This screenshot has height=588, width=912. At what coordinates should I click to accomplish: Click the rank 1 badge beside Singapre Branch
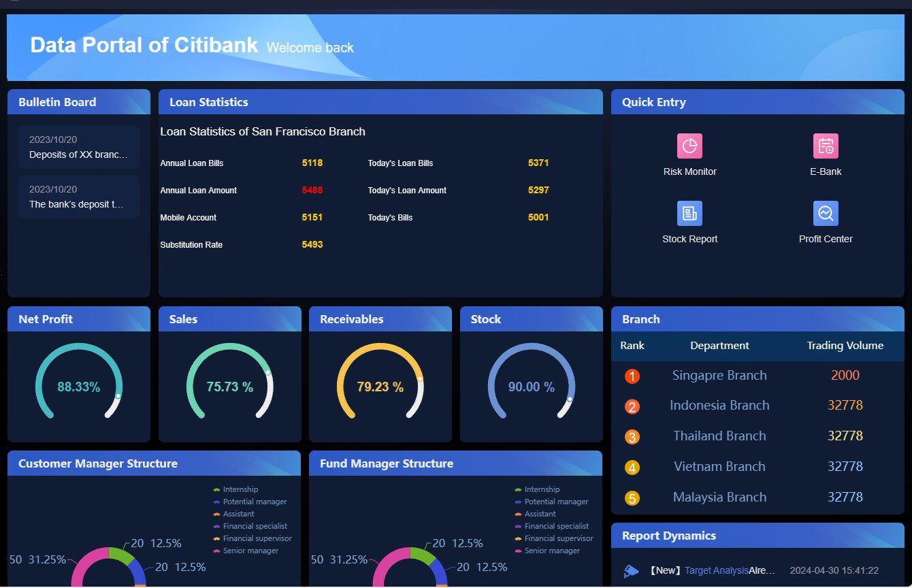tap(632, 376)
